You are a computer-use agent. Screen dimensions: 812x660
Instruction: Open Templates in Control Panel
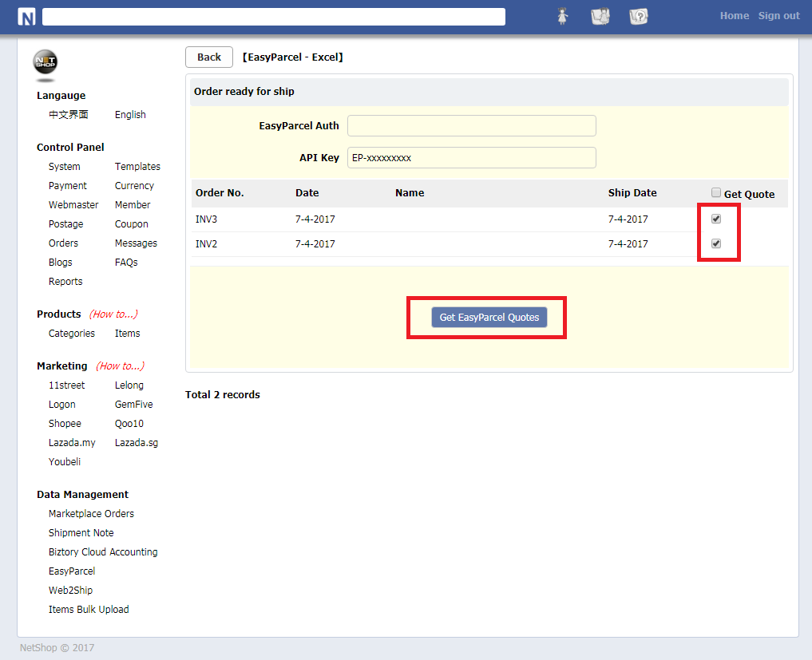pos(137,166)
